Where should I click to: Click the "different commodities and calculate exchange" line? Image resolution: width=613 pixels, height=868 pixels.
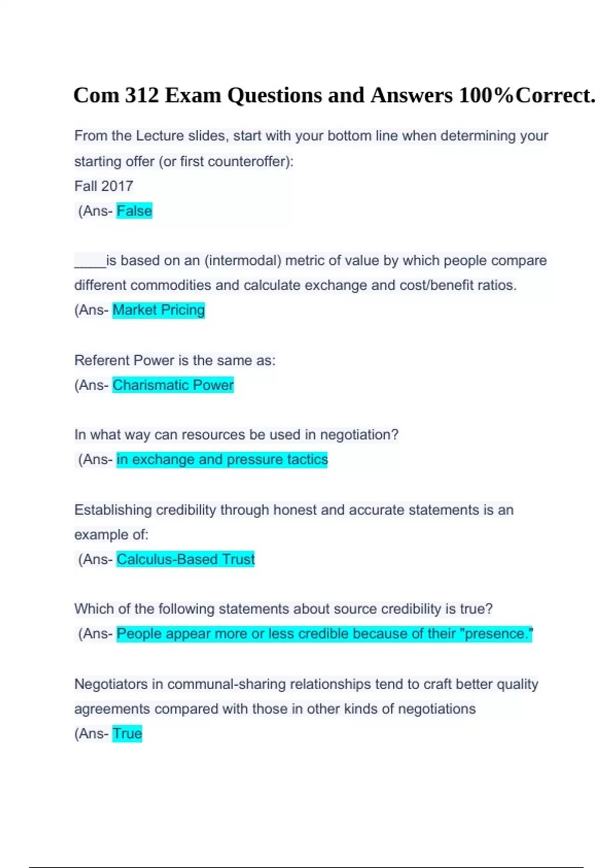tap(295, 285)
